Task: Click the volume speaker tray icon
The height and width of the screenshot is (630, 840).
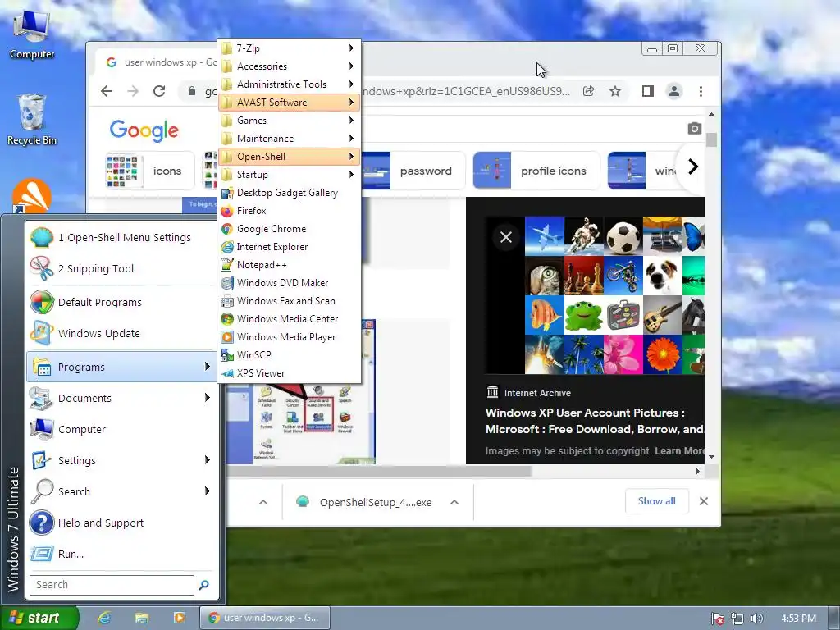Action: (756, 619)
